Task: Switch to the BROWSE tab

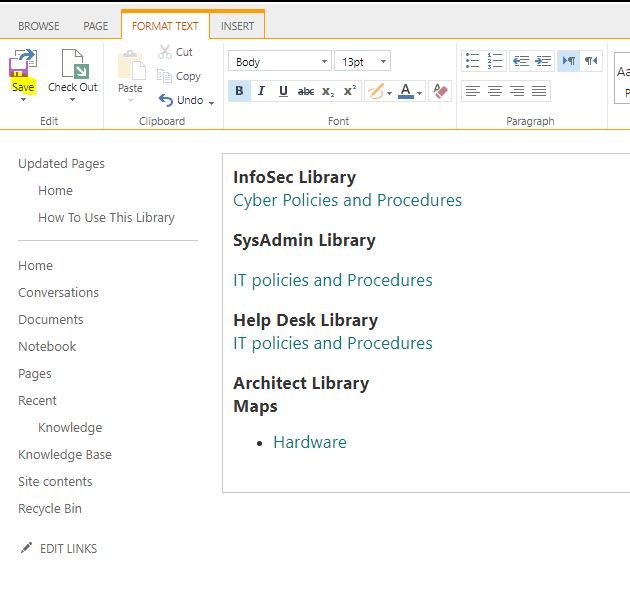Action: pos(39,26)
